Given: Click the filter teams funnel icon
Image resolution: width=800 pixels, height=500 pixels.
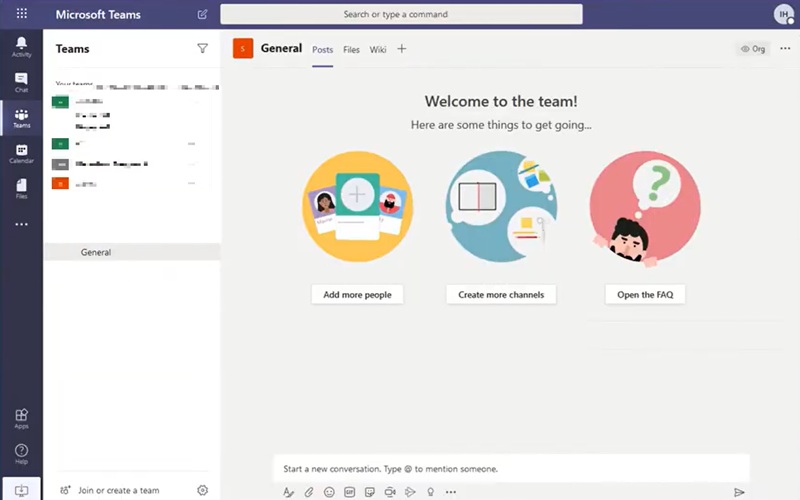Looking at the screenshot, I should point(203,48).
